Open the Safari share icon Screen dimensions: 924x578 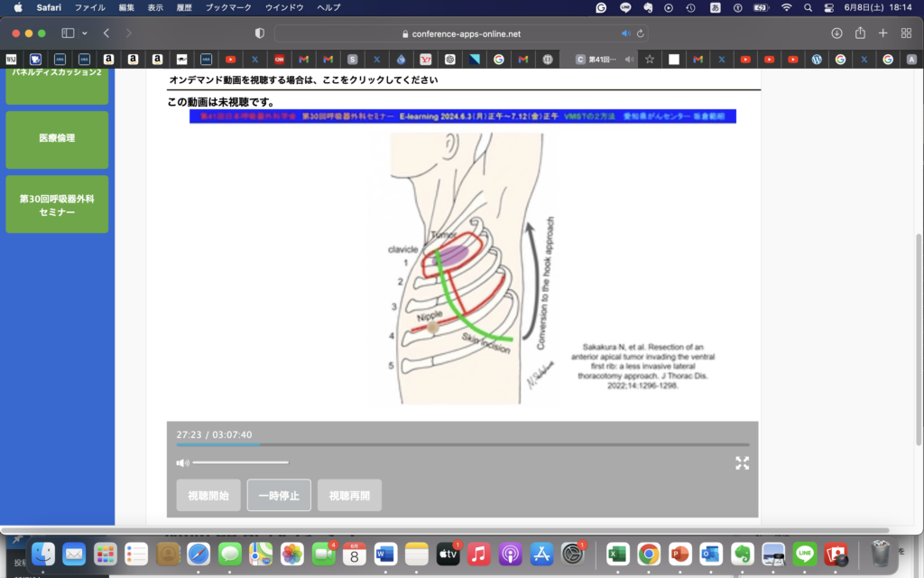[x=860, y=33]
